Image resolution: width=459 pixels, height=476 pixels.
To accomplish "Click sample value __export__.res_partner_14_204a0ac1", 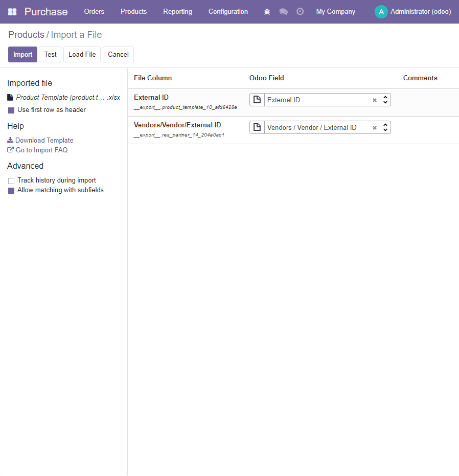I will [179, 135].
